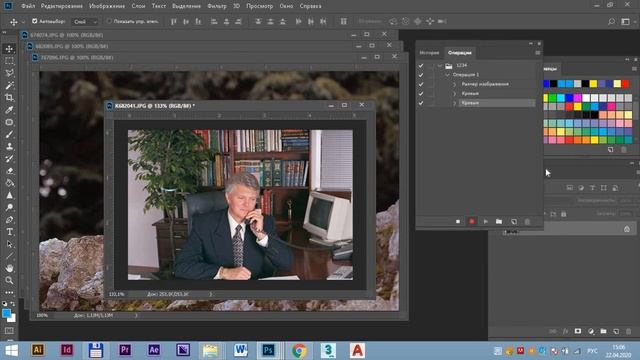Screen dimensions: 640x360
Task: Select the Pen tool
Action: click(x=9, y=220)
